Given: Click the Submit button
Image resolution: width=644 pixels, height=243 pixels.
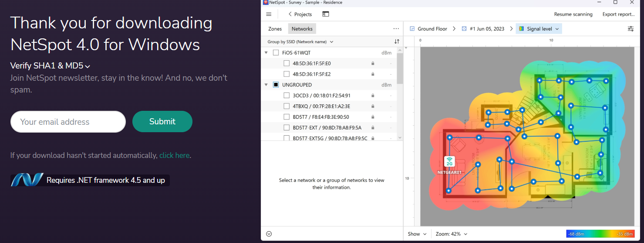Looking at the screenshot, I should [162, 121].
